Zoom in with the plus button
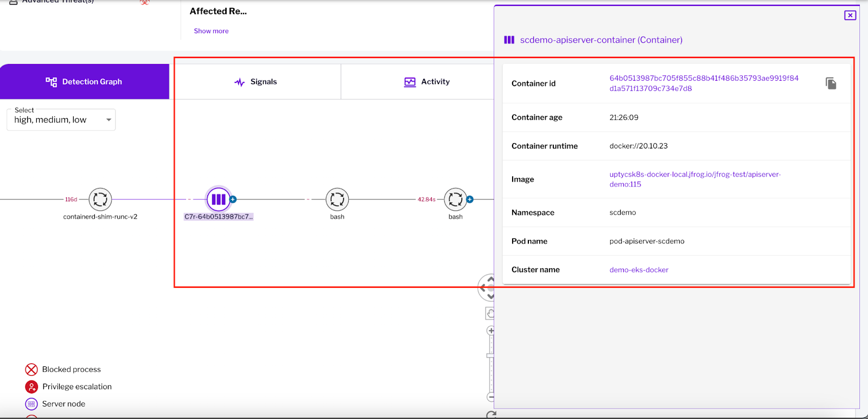 (x=490, y=331)
